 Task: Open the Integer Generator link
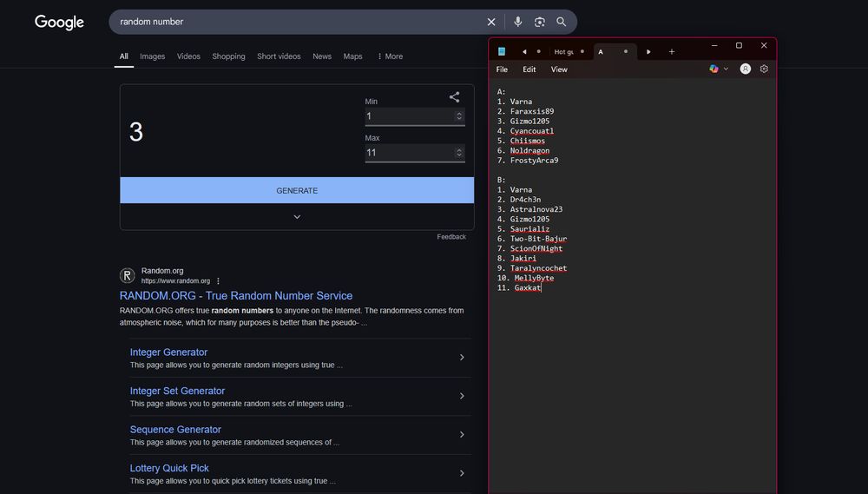click(169, 352)
